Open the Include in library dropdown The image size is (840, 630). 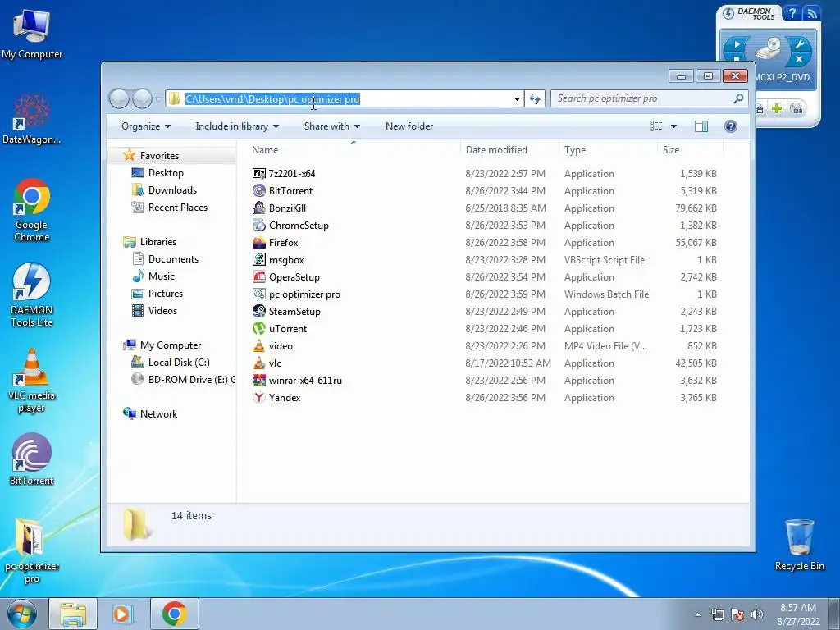pyautogui.click(x=237, y=126)
